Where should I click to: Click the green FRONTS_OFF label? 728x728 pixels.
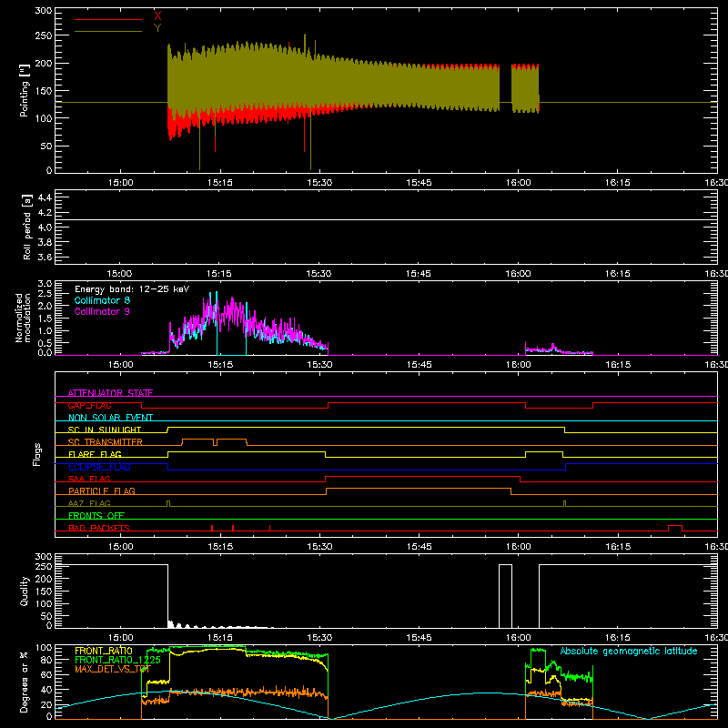tap(96, 515)
